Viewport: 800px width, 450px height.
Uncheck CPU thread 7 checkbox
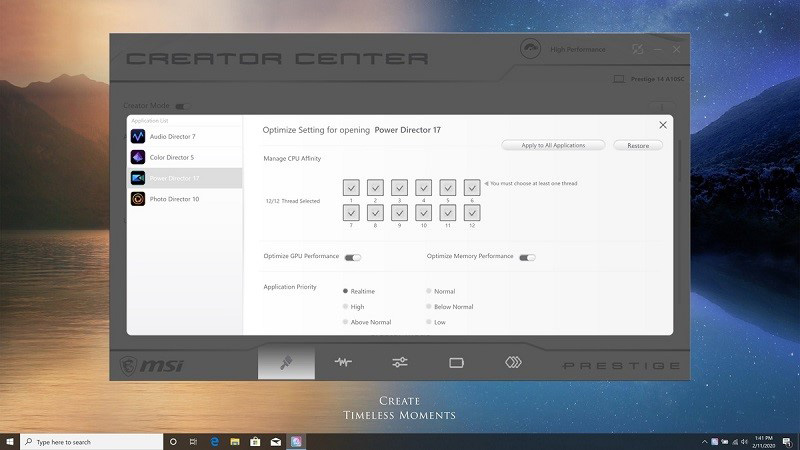click(351, 213)
